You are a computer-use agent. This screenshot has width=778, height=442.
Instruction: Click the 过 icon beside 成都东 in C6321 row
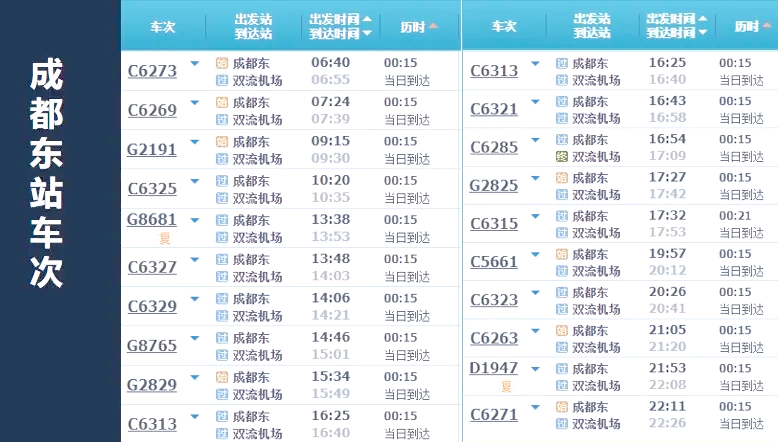(562, 102)
